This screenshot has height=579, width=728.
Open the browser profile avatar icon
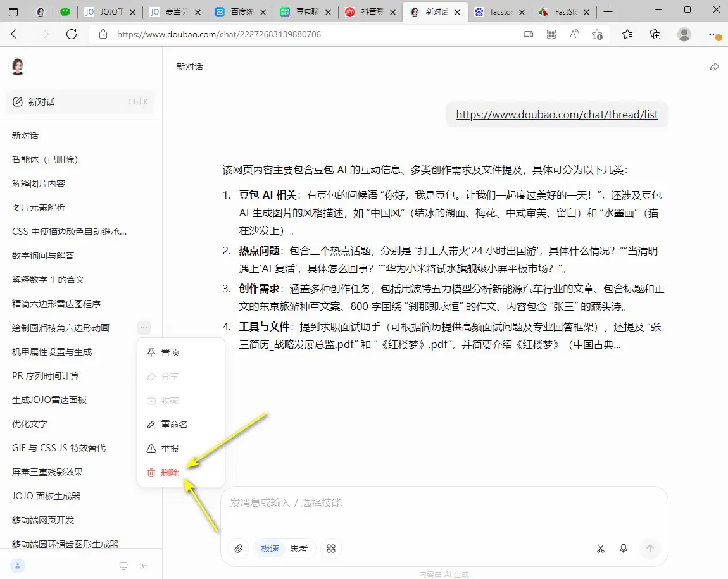point(684,34)
